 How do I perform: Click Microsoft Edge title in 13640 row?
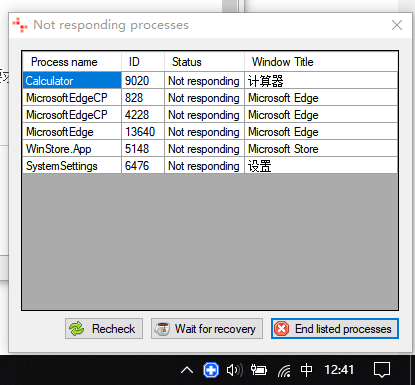click(x=321, y=132)
